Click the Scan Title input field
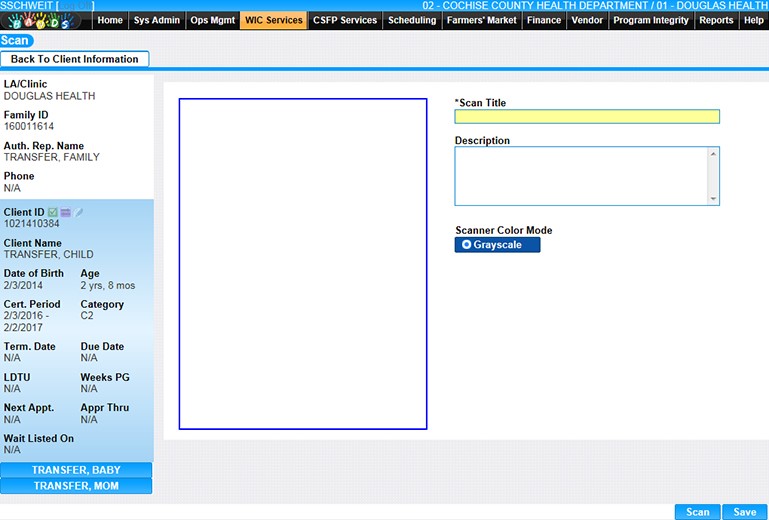769x520 pixels. (586, 117)
